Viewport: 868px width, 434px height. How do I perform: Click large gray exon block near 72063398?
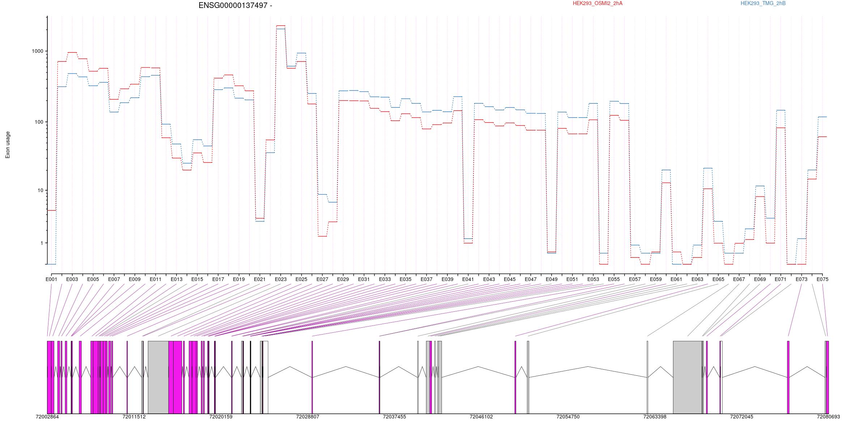pyautogui.click(x=688, y=377)
